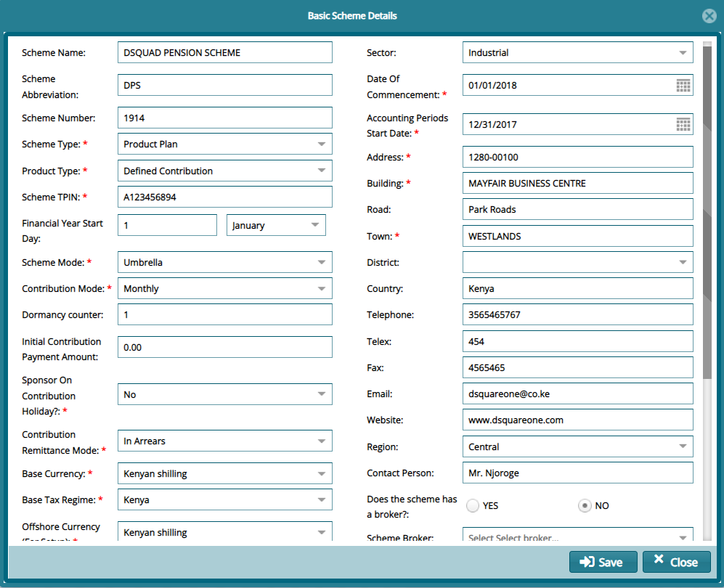The height and width of the screenshot is (588, 724).
Task: Click the Building field
Action: click(x=577, y=183)
